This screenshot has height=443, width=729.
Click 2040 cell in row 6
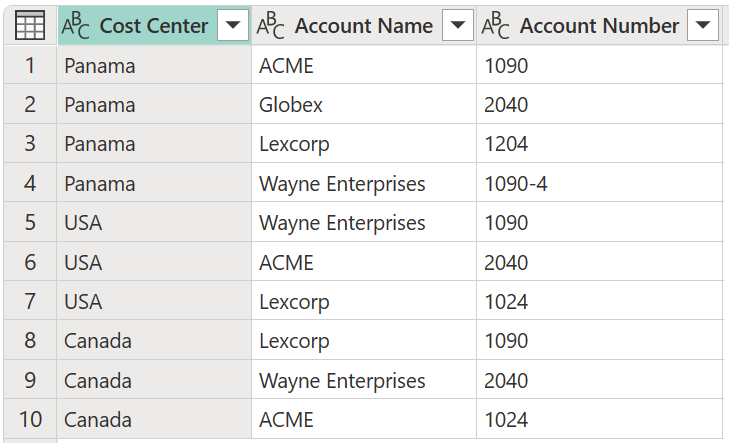click(600, 261)
